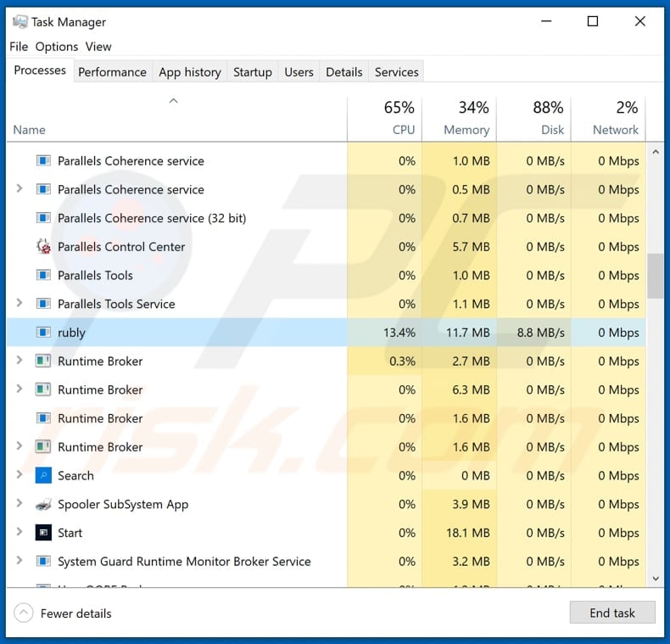Click the Spooler SubSystem App printer icon
670x644 pixels.
pyautogui.click(x=43, y=504)
